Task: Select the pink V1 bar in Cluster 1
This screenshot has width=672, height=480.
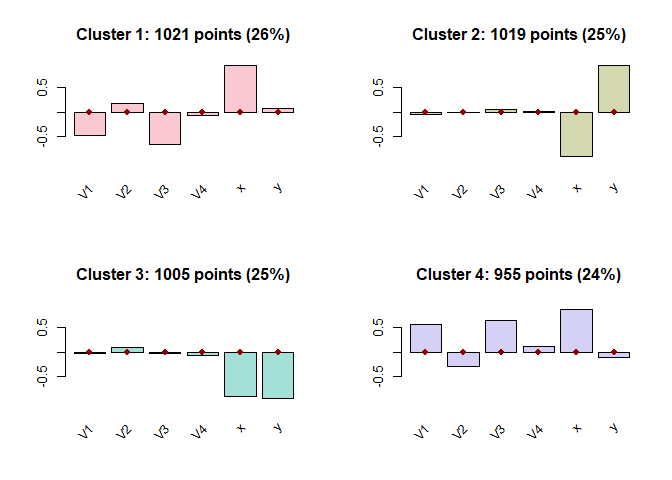Action: pos(90,124)
